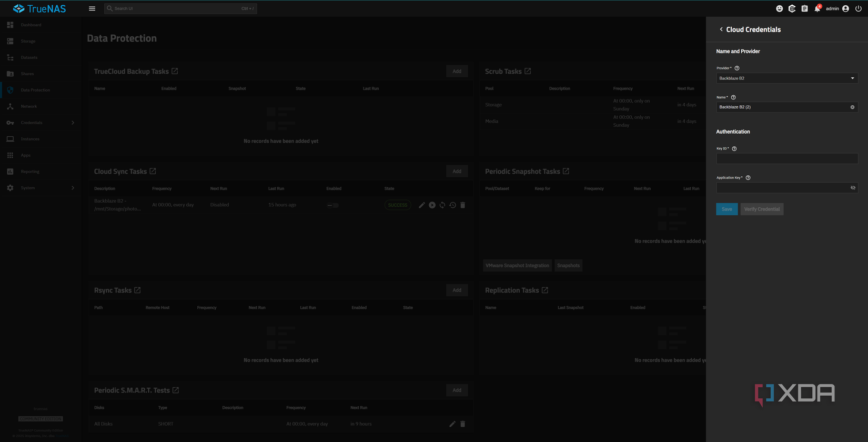Edit the Backblaze B2 cloud sync task
The width and height of the screenshot is (868, 442).
click(x=421, y=205)
